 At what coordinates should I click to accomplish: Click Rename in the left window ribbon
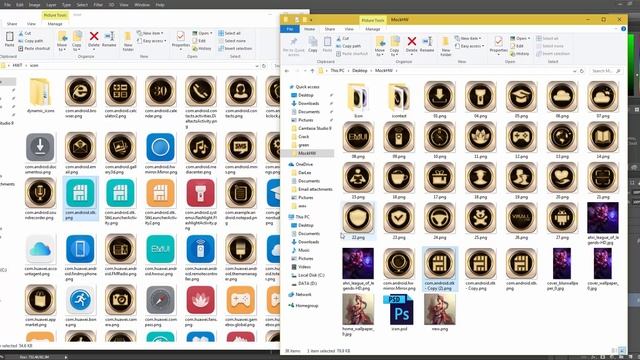click(109, 39)
